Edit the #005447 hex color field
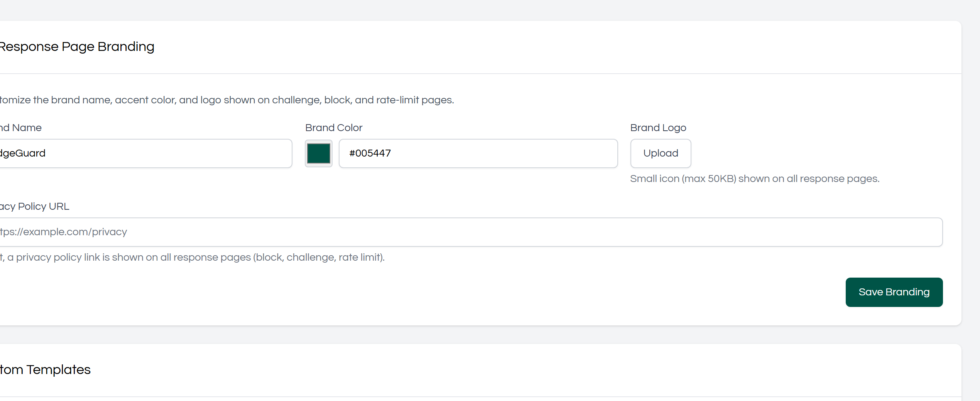The width and height of the screenshot is (980, 401). click(478, 153)
